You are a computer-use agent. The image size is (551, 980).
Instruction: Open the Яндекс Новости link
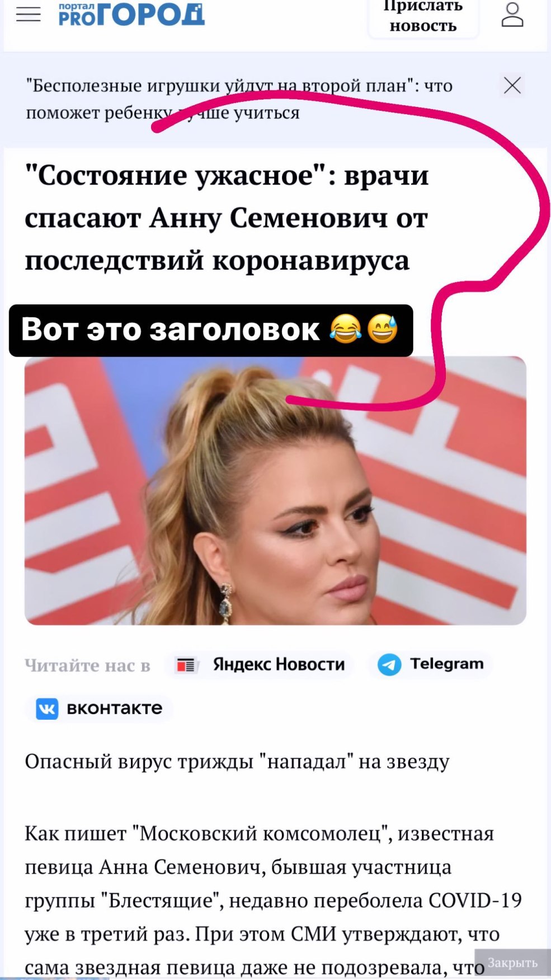[x=260, y=664]
